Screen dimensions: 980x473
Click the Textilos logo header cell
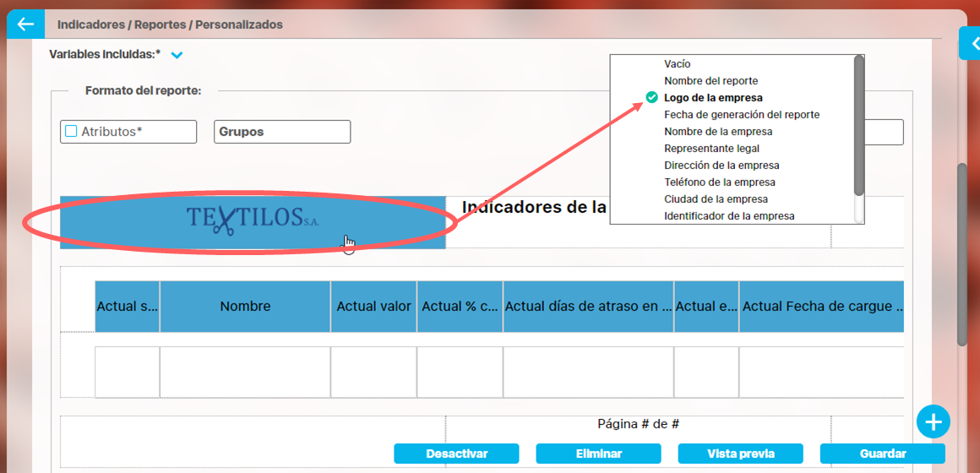pos(253,222)
